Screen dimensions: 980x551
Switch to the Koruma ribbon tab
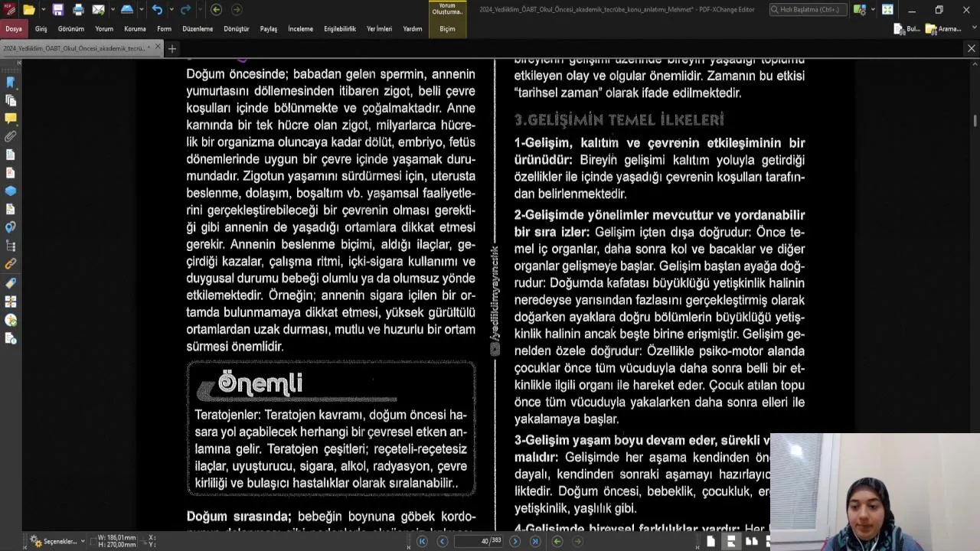pos(135,29)
